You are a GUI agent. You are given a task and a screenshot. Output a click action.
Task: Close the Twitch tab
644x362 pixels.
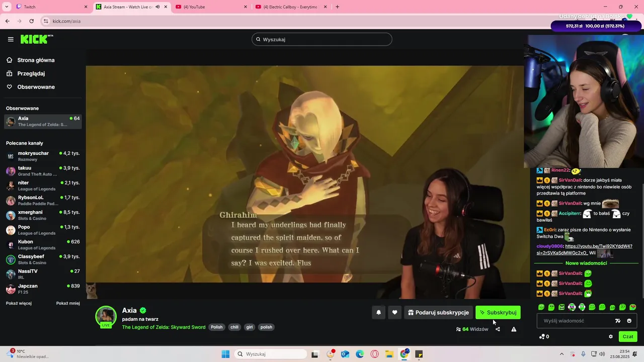point(86,7)
